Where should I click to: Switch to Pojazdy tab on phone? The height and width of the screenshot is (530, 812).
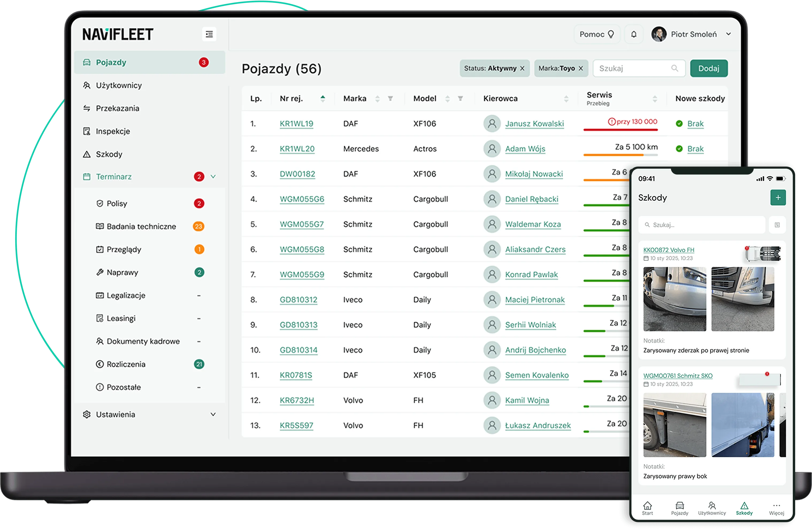pyautogui.click(x=679, y=508)
